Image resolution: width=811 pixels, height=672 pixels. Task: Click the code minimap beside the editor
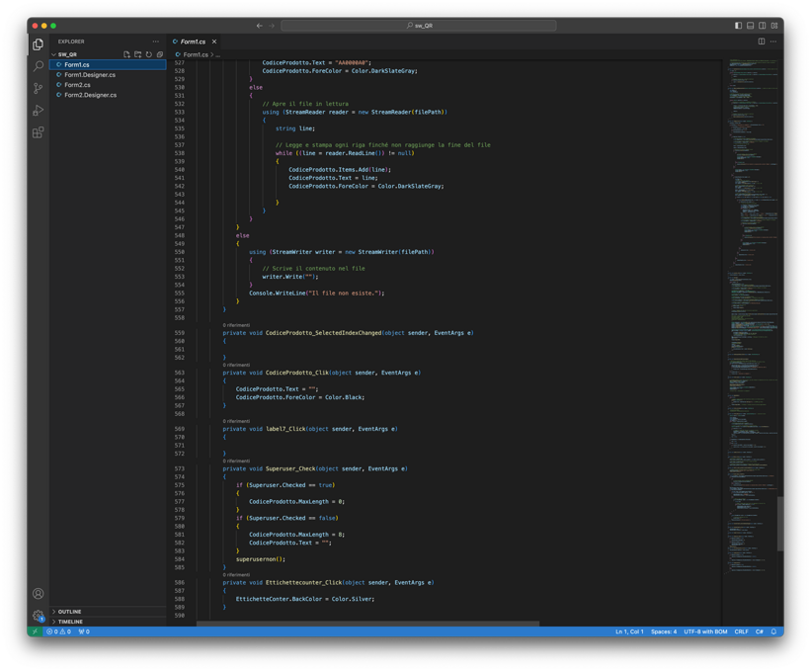pos(753,315)
